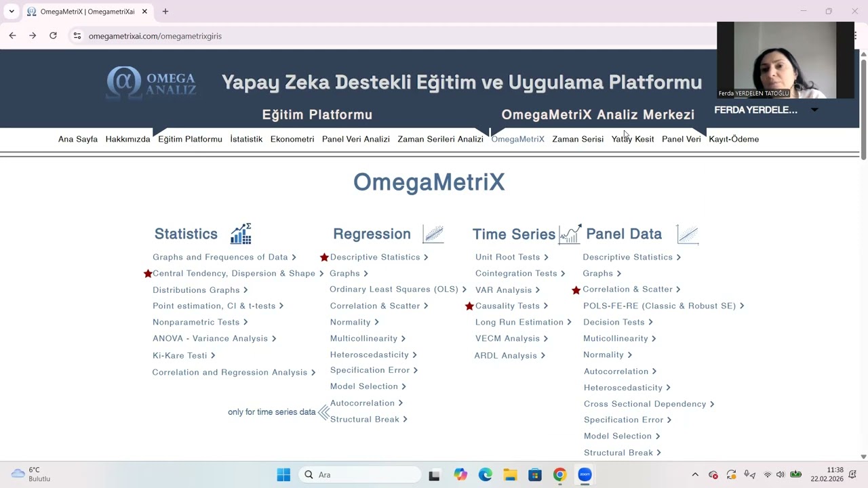
Task: Expand Causality Tests under Time Series
Action: pos(511,306)
